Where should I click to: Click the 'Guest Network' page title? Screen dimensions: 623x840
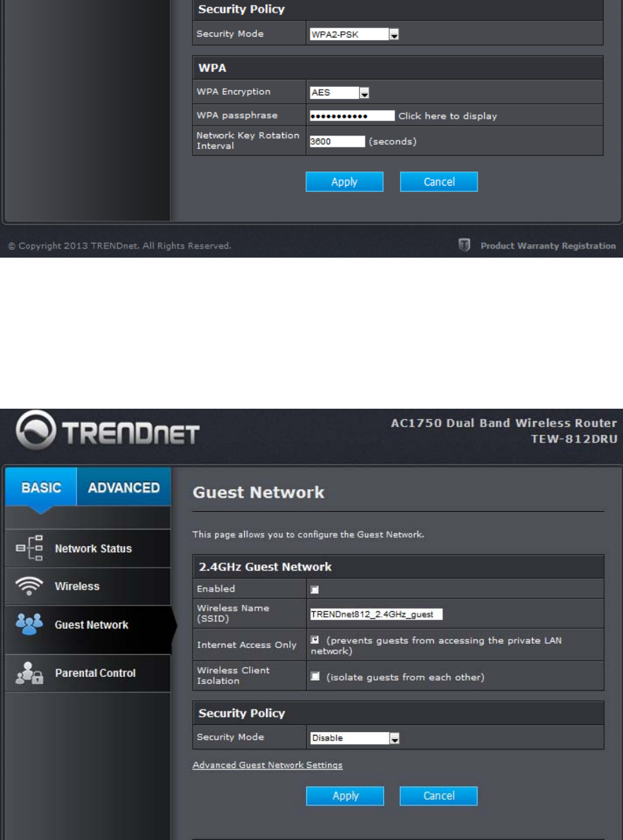[x=259, y=492]
